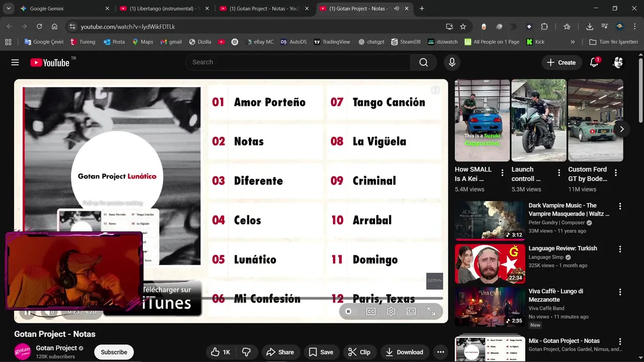The image size is (644, 362).
Task: Open the Extensions puzzle icon
Action: point(544,27)
